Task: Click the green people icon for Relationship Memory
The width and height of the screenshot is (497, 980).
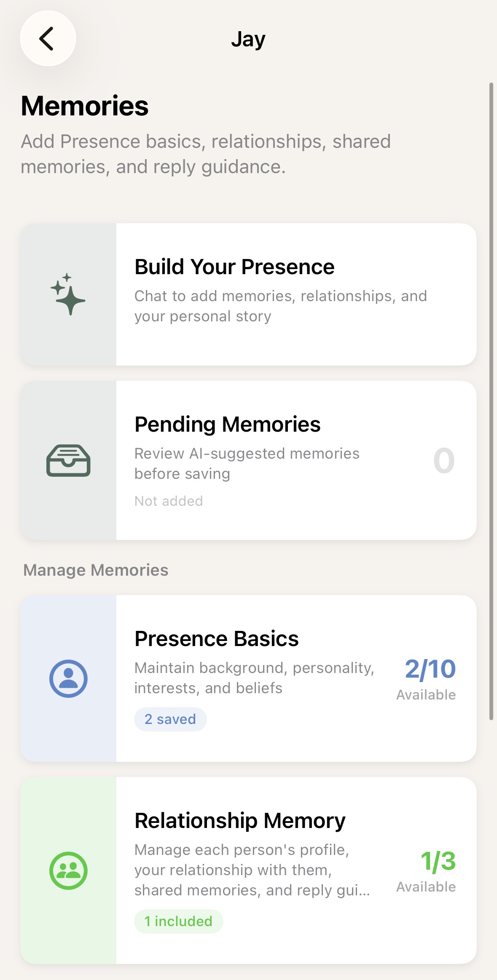Action: coord(68,871)
